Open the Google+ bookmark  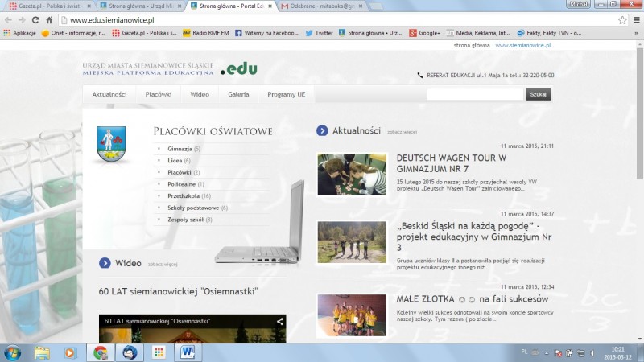click(x=425, y=33)
